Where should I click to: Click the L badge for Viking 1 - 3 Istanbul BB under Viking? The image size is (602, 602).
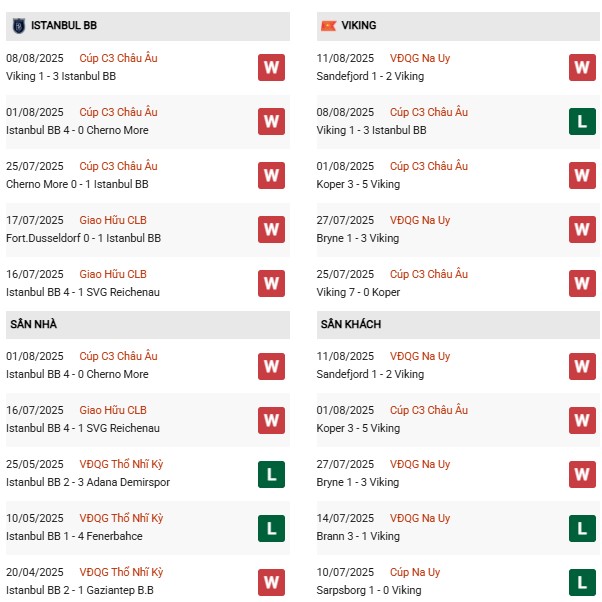(582, 121)
